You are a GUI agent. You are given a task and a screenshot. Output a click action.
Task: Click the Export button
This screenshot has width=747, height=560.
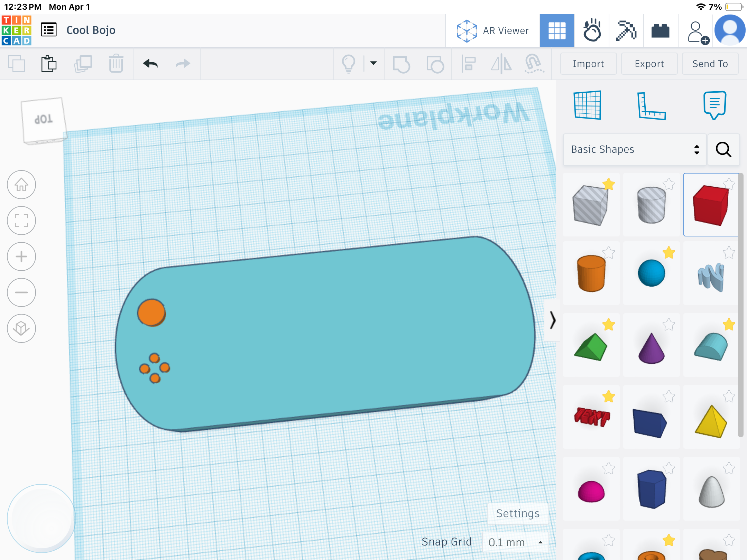(649, 64)
